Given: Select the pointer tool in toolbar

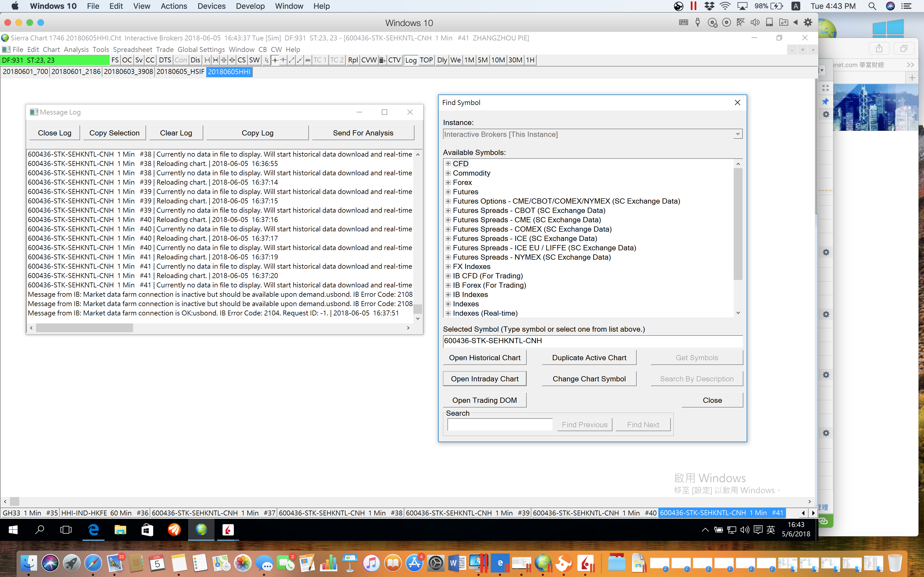Looking at the screenshot, I should (x=267, y=60).
